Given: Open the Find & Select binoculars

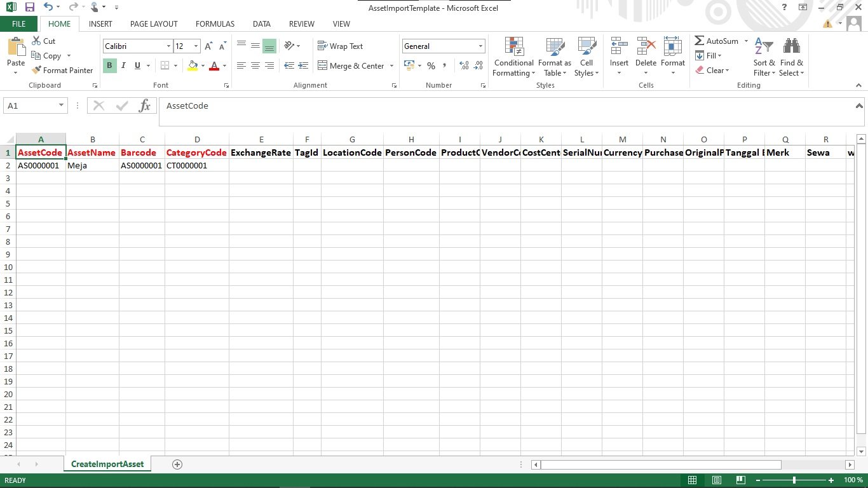Looking at the screenshot, I should (791, 47).
